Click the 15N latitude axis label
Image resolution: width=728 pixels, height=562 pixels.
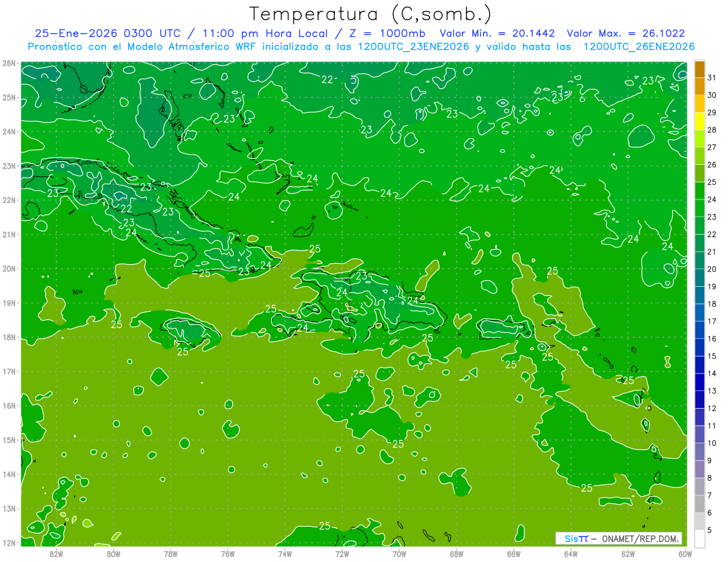8,440
